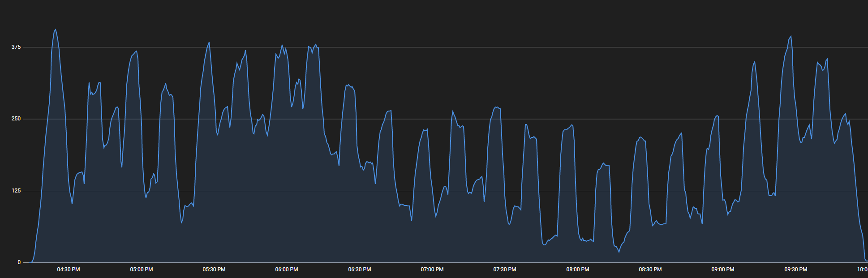868x278 pixels.
Task: Click the 06:00 PM x-axis label
Action: (x=287, y=269)
